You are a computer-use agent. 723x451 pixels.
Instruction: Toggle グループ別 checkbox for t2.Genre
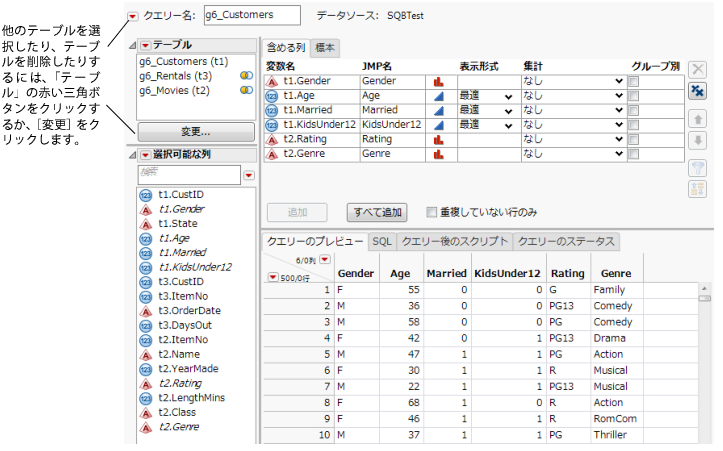coord(634,154)
